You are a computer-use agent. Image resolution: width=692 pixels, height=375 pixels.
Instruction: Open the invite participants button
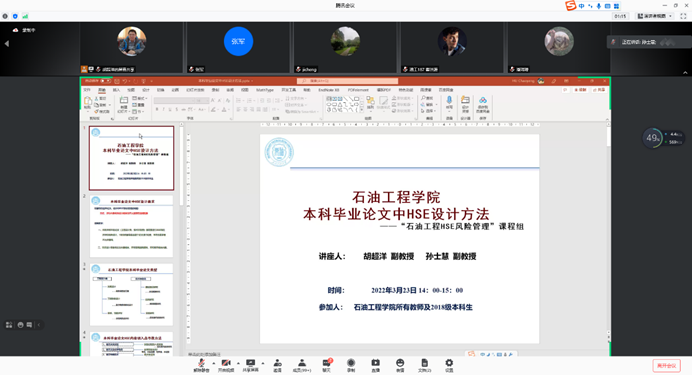278,365
